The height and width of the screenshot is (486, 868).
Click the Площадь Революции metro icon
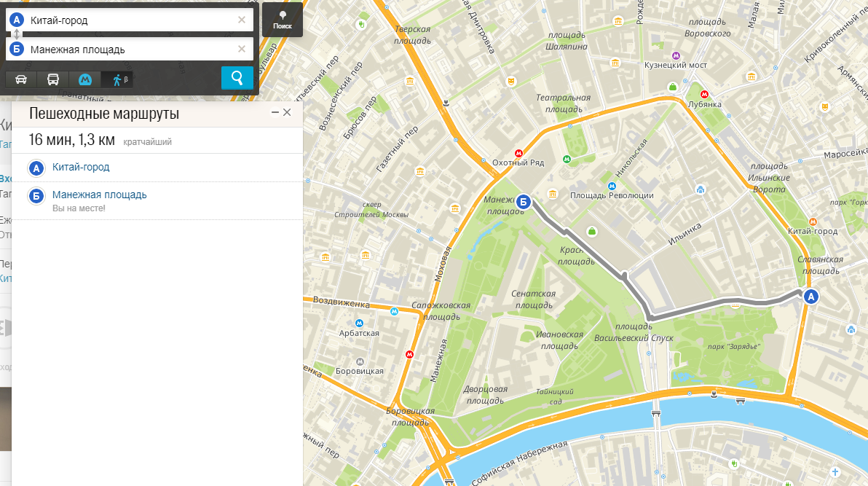(x=612, y=187)
